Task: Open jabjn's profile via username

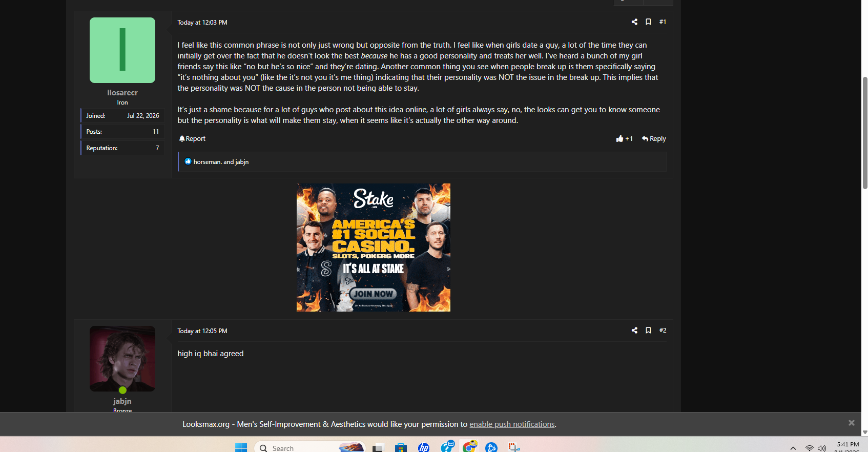Action: click(x=122, y=401)
